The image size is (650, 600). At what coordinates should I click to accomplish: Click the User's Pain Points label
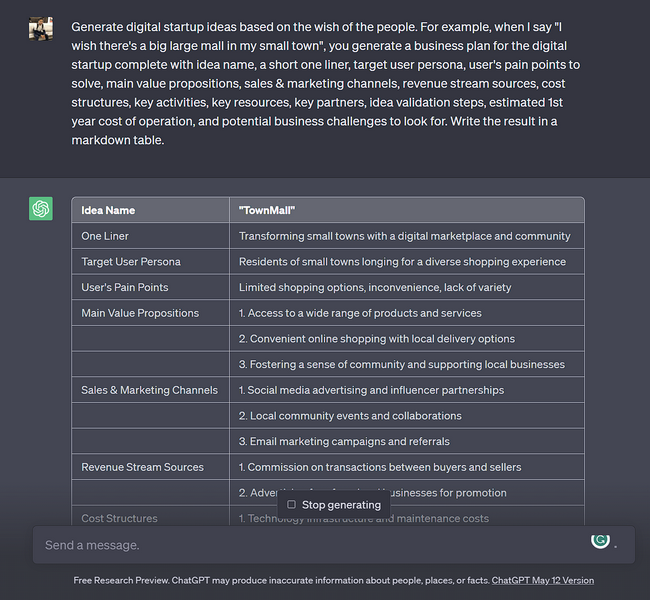point(125,287)
